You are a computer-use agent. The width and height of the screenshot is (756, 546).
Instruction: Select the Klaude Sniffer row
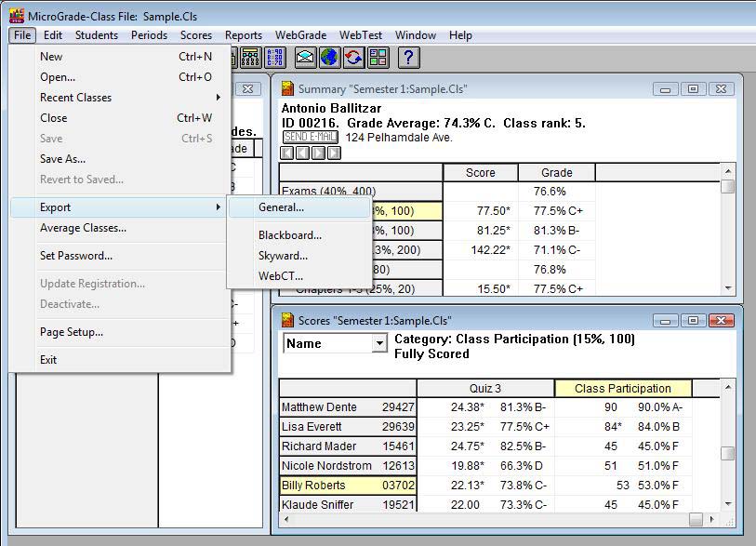348,505
